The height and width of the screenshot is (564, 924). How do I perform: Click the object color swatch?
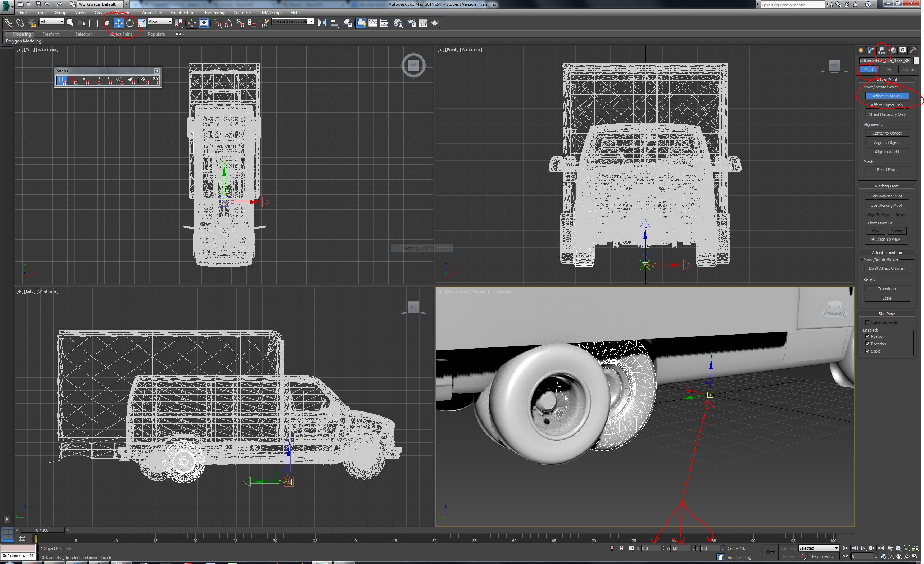916,60
